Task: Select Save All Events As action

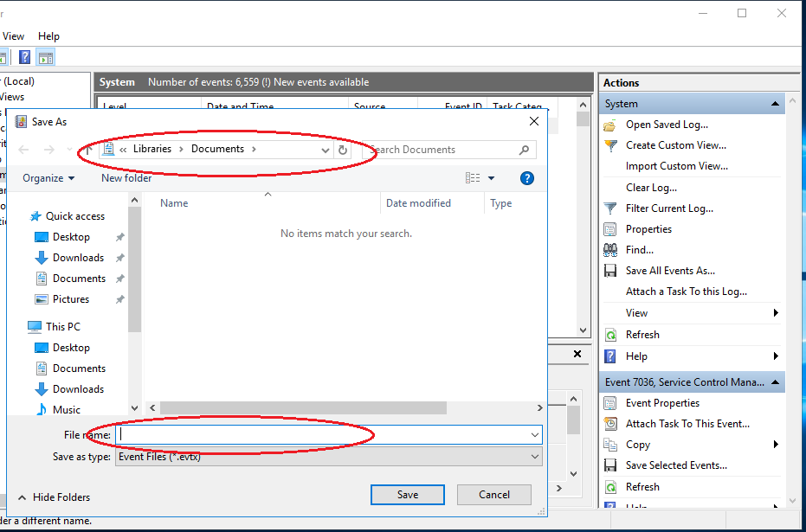Action: click(x=668, y=270)
